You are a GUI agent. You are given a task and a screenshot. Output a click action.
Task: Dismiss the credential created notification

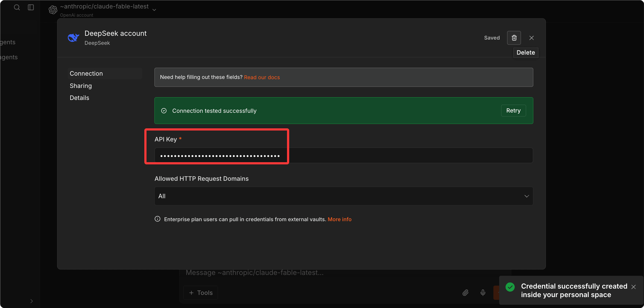coord(633,287)
